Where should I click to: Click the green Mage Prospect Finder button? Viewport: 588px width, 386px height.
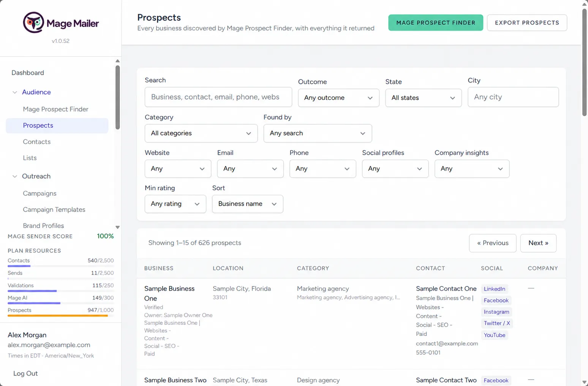[x=436, y=23]
